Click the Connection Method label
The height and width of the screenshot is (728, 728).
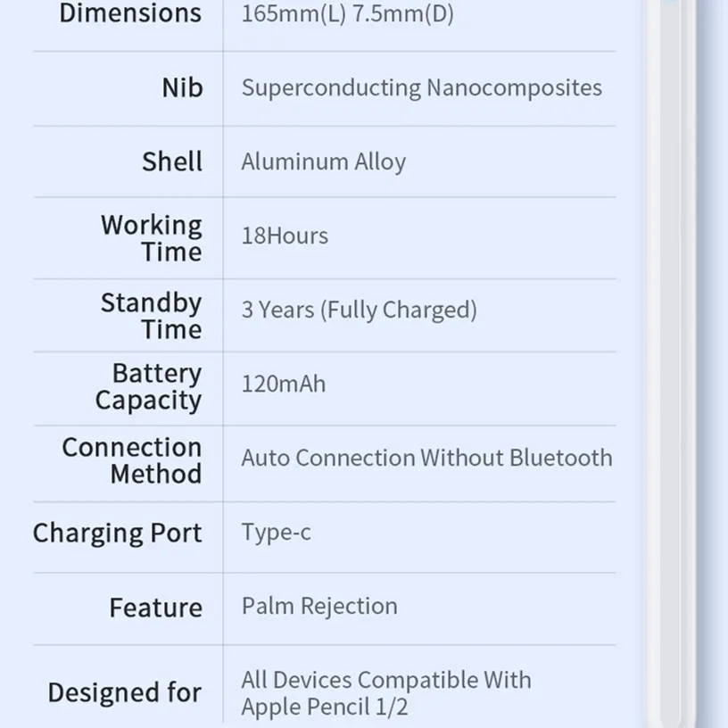(132, 460)
